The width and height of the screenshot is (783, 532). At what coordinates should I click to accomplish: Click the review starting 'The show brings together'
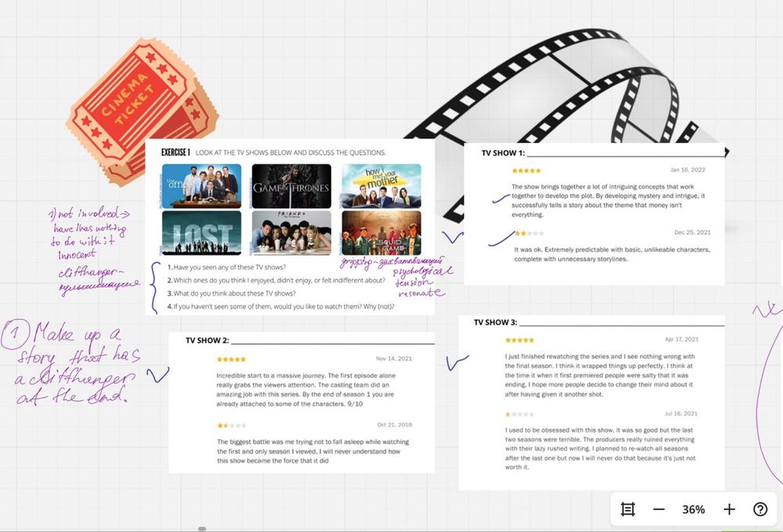point(608,200)
